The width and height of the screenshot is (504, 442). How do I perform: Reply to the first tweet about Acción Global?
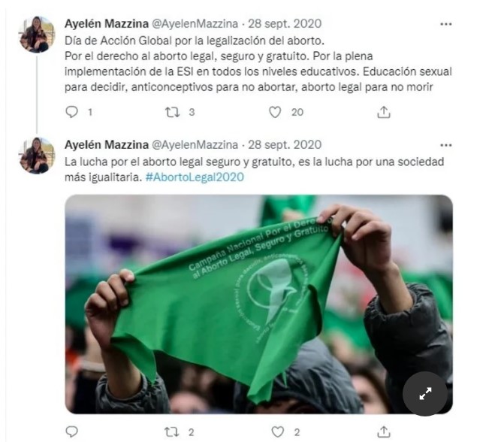(x=71, y=112)
